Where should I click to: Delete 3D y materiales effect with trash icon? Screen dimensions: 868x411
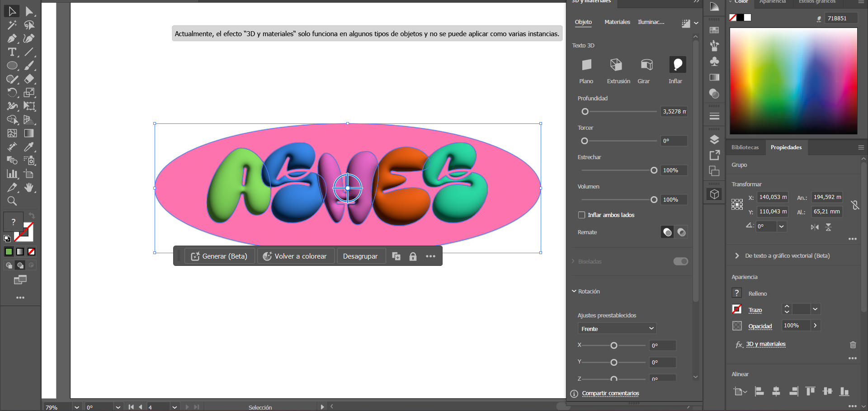click(853, 345)
